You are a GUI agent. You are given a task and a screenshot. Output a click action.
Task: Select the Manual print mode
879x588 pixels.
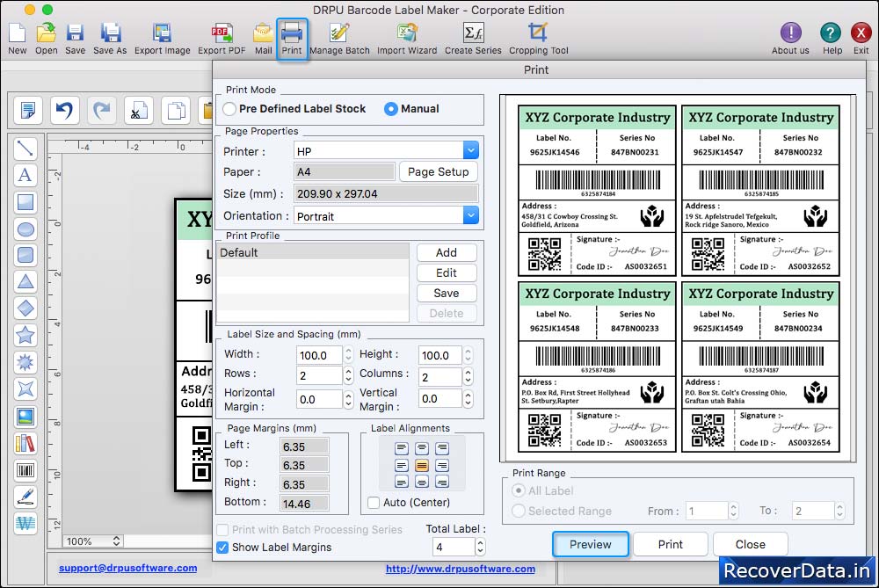tap(391, 109)
